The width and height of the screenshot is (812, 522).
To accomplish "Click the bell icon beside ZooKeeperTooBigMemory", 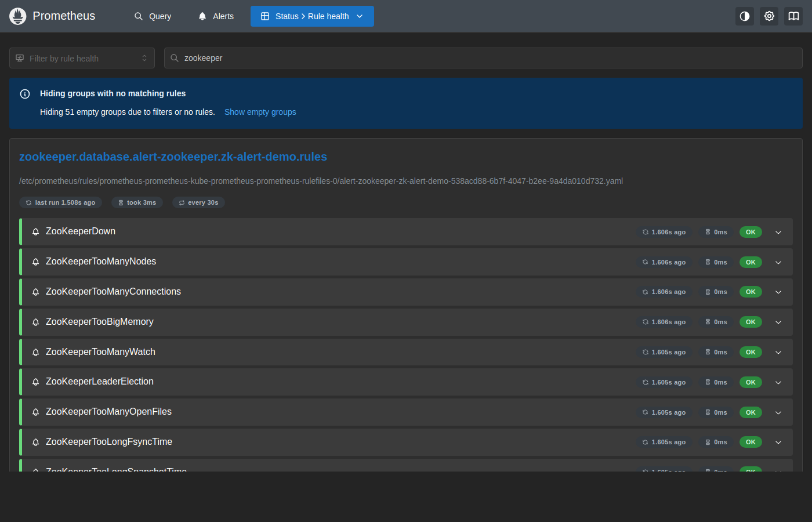I will [x=35, y=322].
